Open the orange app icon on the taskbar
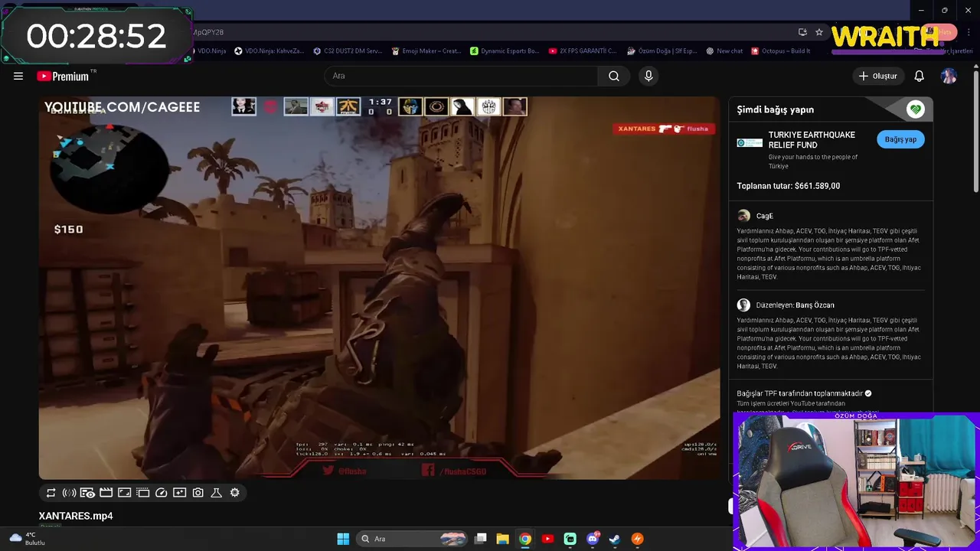 point(637,539)
